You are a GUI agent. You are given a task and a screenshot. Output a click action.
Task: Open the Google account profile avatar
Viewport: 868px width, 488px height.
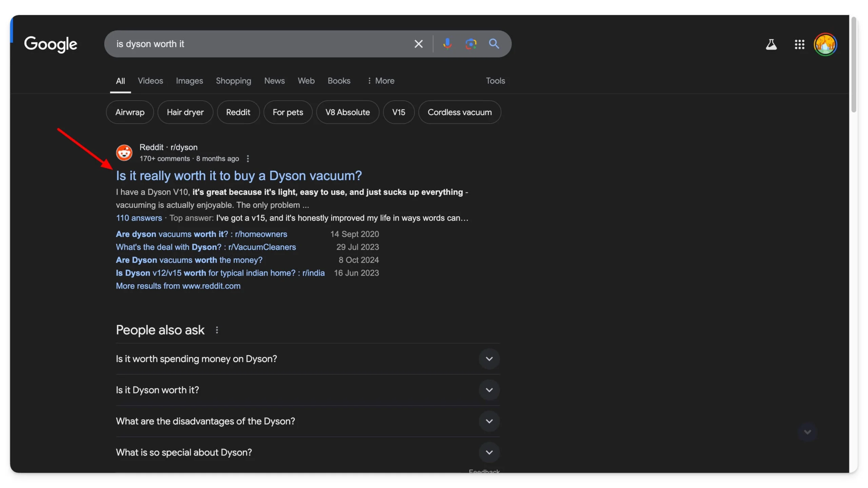(x=825, y=44)
